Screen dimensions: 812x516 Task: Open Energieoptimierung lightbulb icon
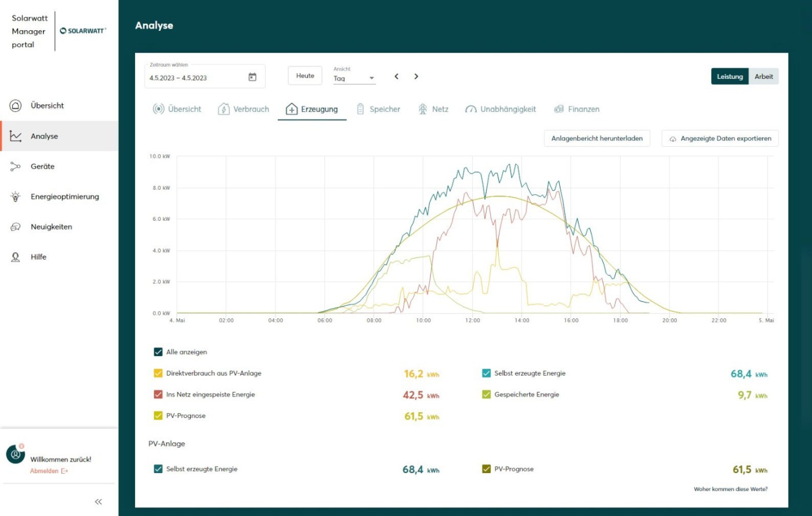click(16, 197)
